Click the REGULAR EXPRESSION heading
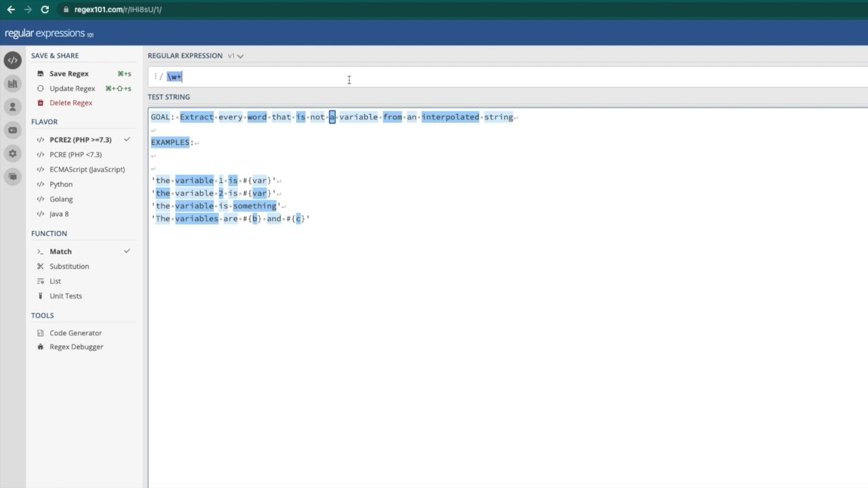Image resolution: width=868 pixels, height=488 pixels. click(185, 56)
